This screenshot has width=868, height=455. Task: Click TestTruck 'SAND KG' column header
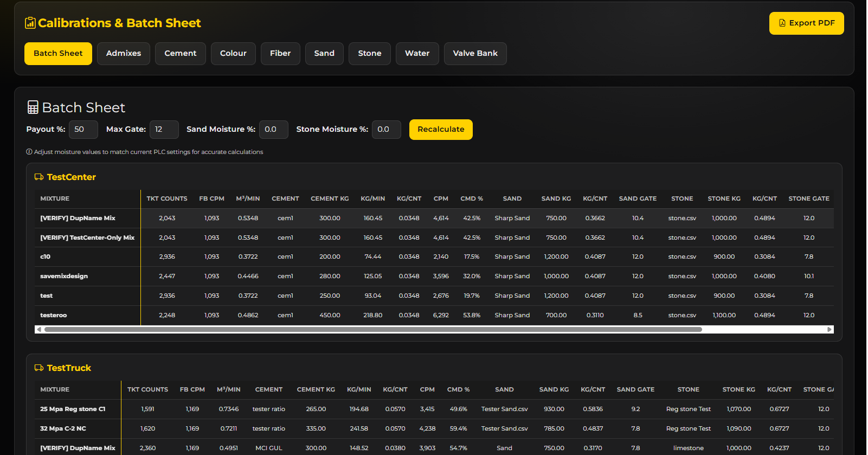554,389
